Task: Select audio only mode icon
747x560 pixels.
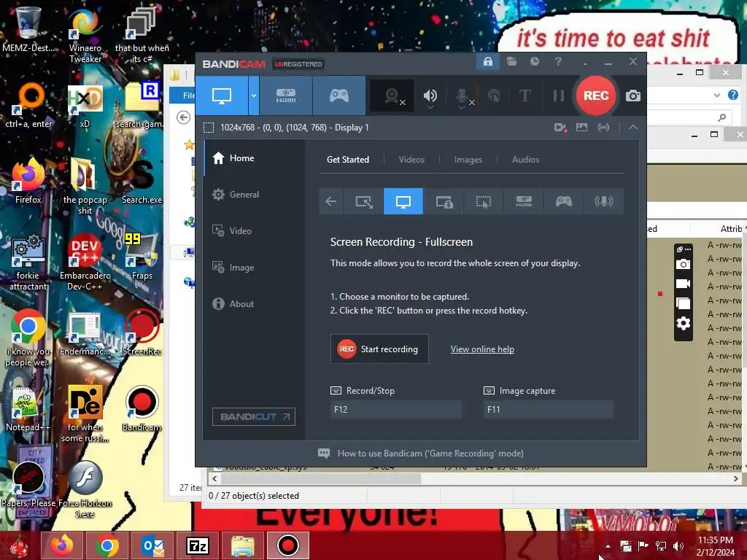Action: (603, 201)
